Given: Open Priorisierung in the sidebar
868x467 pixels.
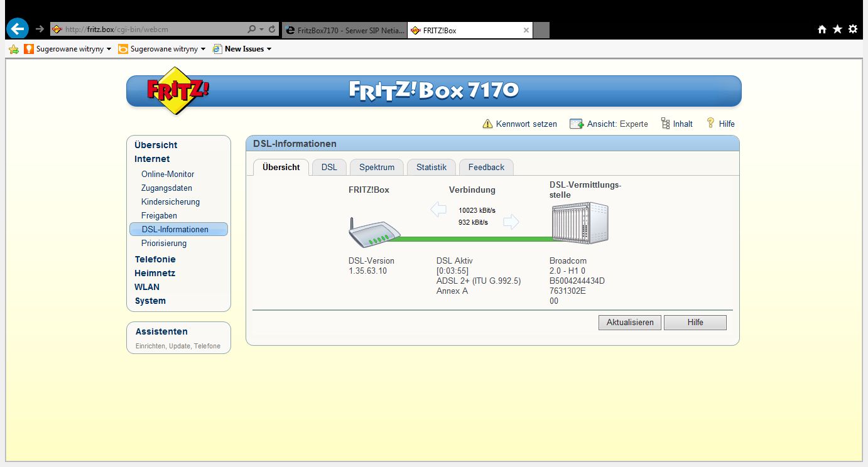Looking at the screenshot, I should 164,243.
